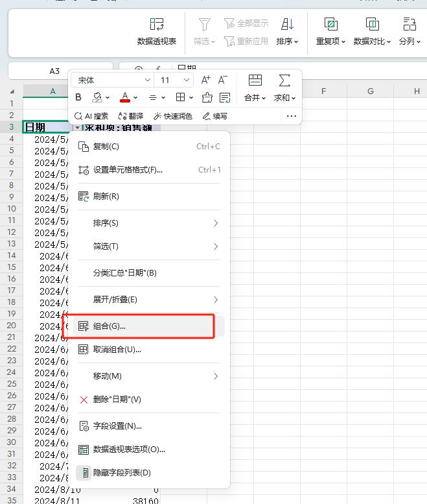The height and width of the screenshot is (504, 427).
Task: Select column G header
Action: 370,91
